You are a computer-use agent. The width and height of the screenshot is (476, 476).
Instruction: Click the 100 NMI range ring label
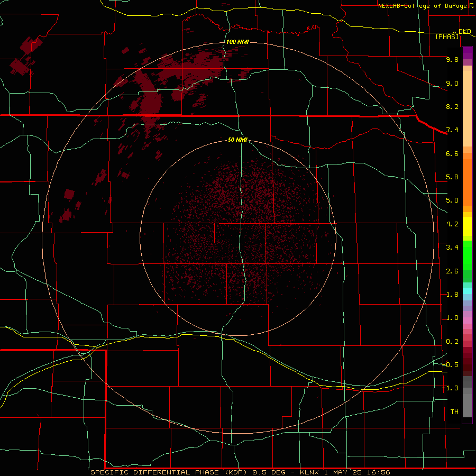[237, 42]
